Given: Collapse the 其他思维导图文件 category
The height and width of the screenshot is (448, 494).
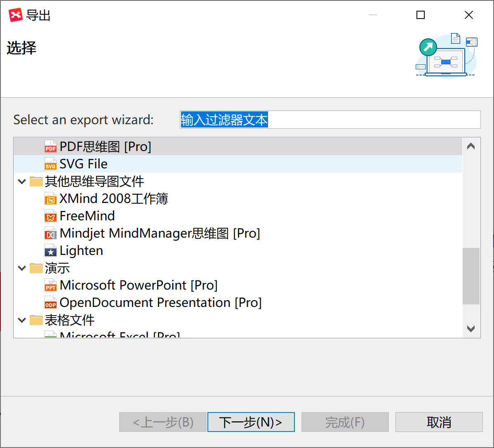Looking at the screenshot, I should click(22, 181).
